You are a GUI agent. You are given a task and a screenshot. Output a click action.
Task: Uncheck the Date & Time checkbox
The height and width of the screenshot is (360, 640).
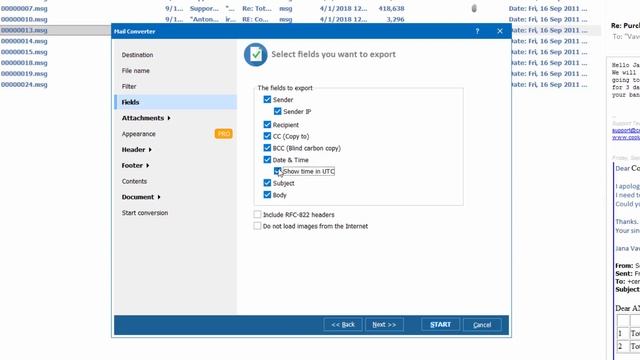pyautogui.click(x=267, y=160)
